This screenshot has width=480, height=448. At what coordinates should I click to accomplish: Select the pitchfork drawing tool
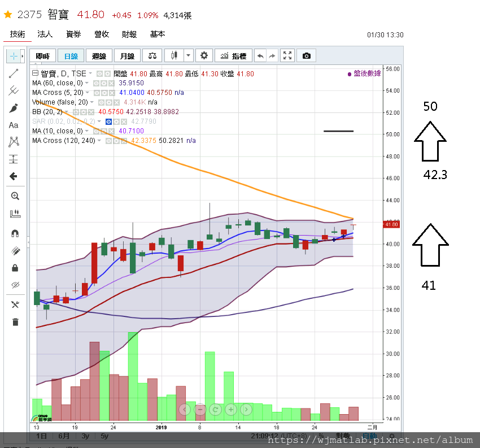click(x=14, y=90)
